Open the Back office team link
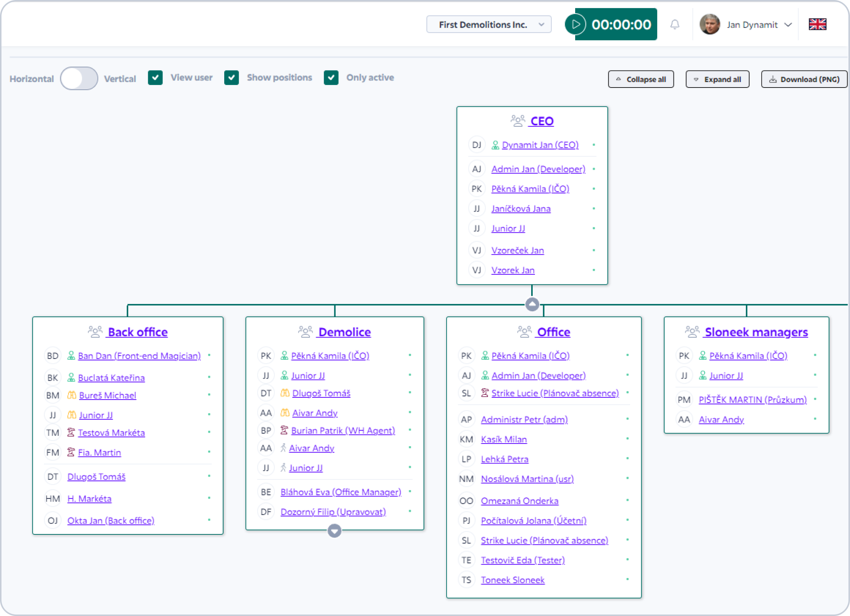 click(137, 332)
